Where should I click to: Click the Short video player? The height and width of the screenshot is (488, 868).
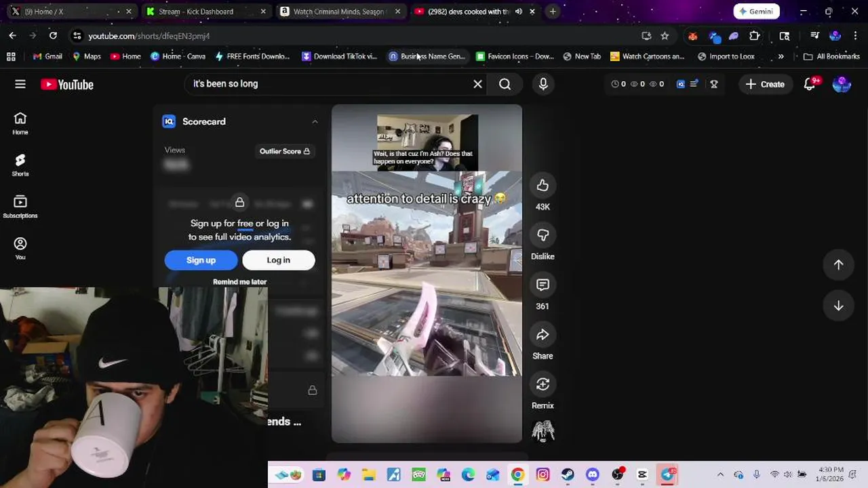pos(427,273)
